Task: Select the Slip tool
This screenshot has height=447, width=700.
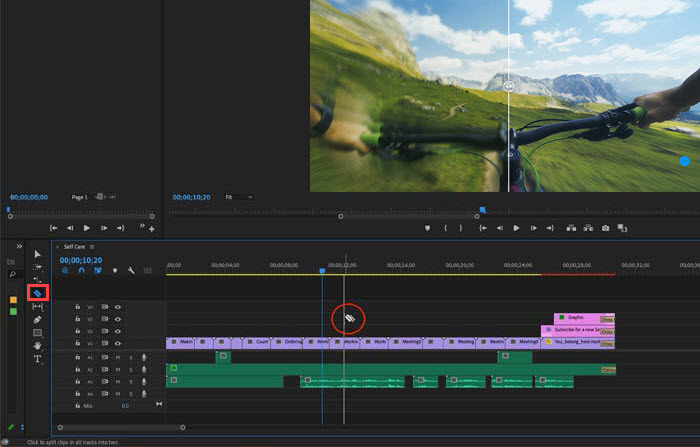Action: pos(37,306)
